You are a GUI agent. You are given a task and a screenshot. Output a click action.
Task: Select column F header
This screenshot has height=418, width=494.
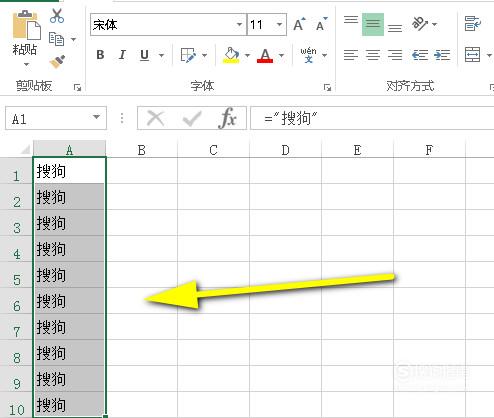pyautogui.click(x=429, y=149)
